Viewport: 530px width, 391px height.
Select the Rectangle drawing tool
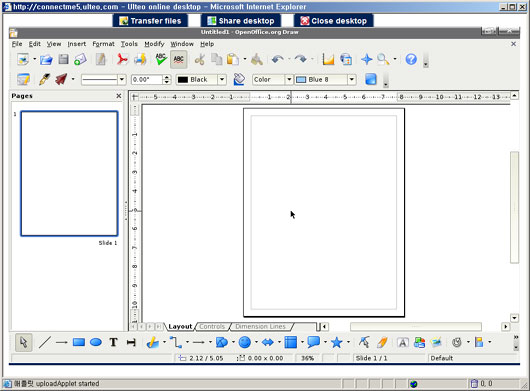pos(79,342)
